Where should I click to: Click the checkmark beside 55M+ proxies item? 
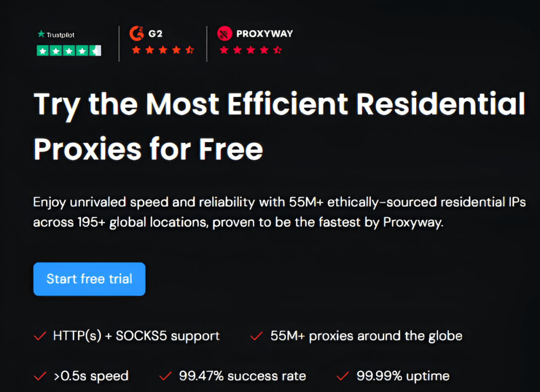point(256,336)
